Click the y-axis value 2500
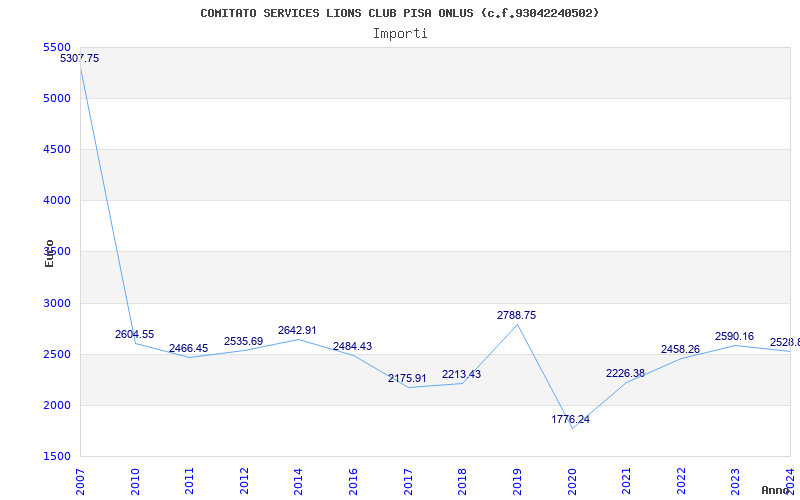The image size is (800, 500). tap(57, 354)
